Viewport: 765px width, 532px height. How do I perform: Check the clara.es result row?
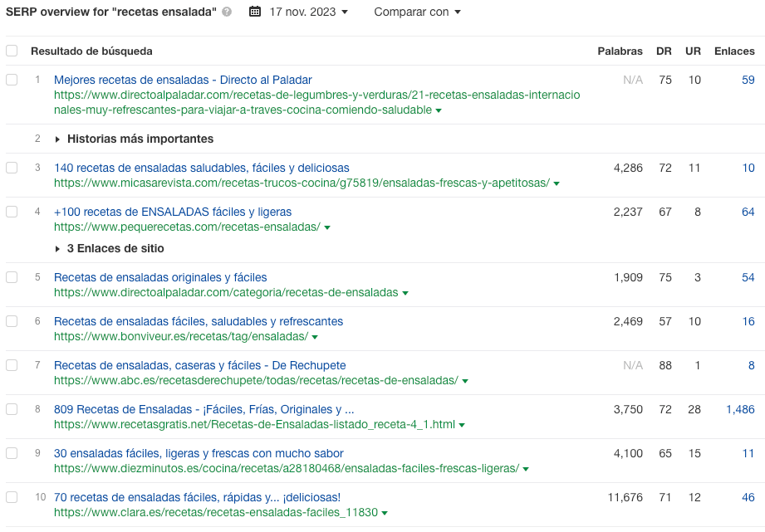[x=12, y=497]
